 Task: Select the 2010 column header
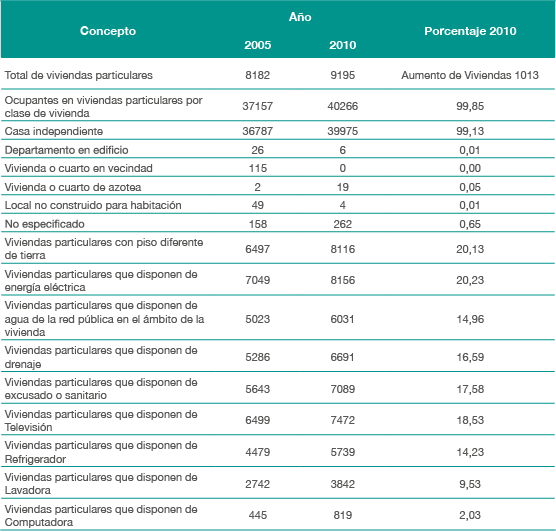coord(343,45)
